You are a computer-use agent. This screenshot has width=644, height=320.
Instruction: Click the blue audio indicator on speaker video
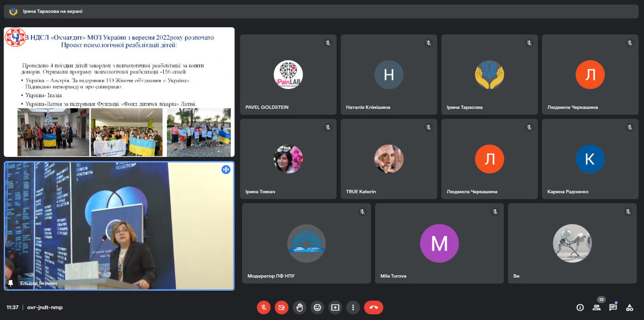click(226, 170)
